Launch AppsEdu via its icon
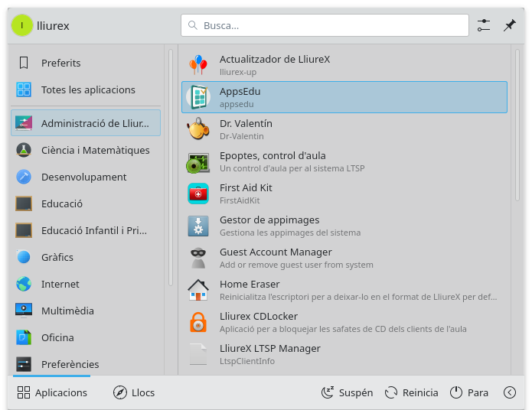This screenshot has width=532, height=410. point(198,97)
